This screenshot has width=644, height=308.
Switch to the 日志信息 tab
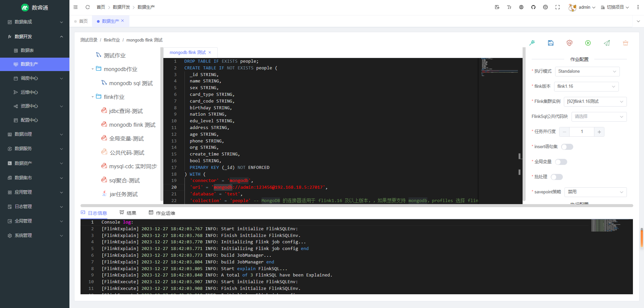(x=94, y=213)
